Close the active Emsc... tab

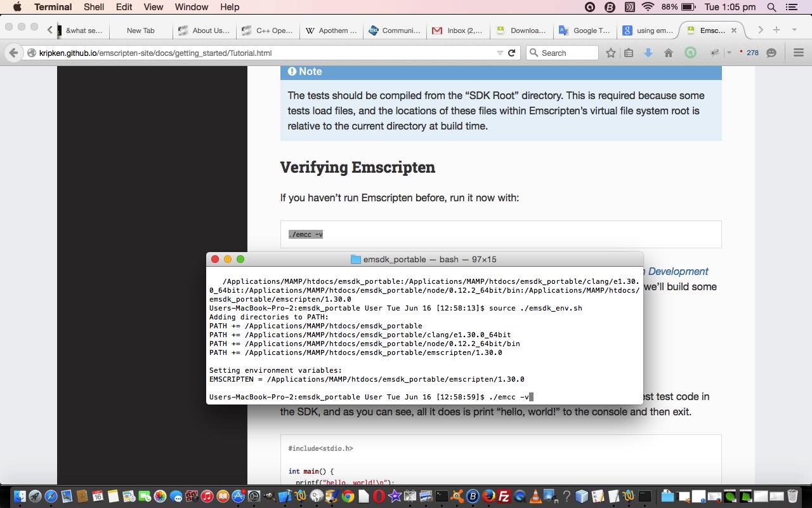tap(734, 30)
